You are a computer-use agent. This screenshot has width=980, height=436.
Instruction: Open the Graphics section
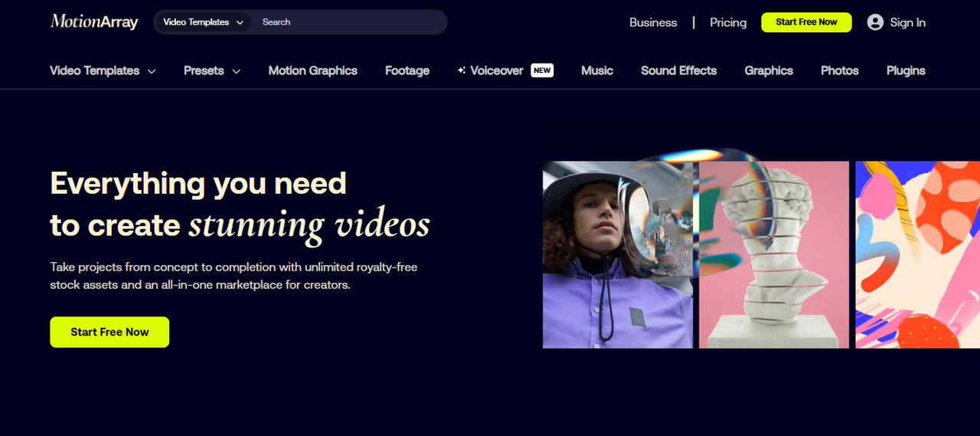769,70
